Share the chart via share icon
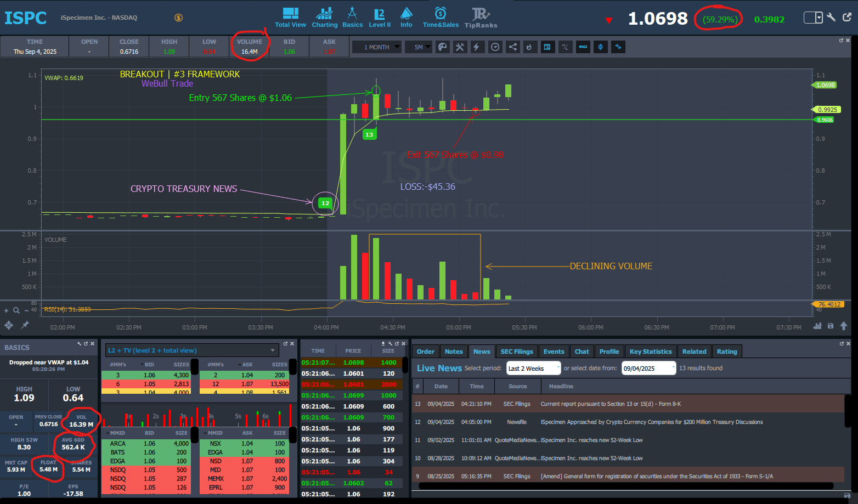Screen dimensions: 858x504 pyautogui.click(x=512, y=47)
